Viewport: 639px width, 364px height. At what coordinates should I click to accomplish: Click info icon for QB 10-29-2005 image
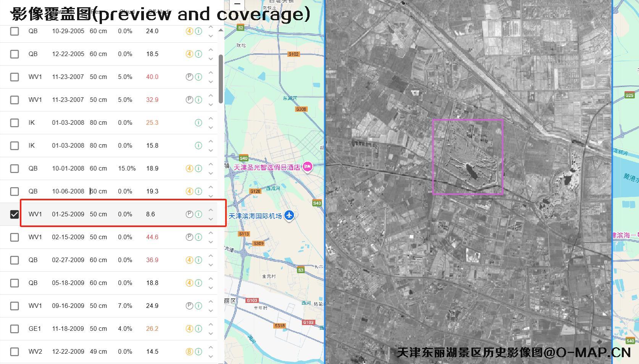pos(198,31)
